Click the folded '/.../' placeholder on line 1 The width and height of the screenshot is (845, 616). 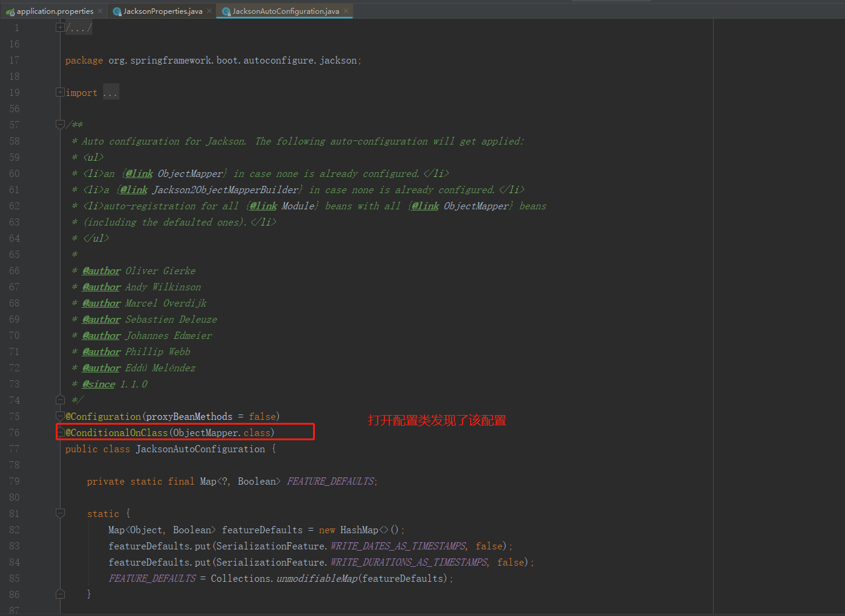coord(79,28)
